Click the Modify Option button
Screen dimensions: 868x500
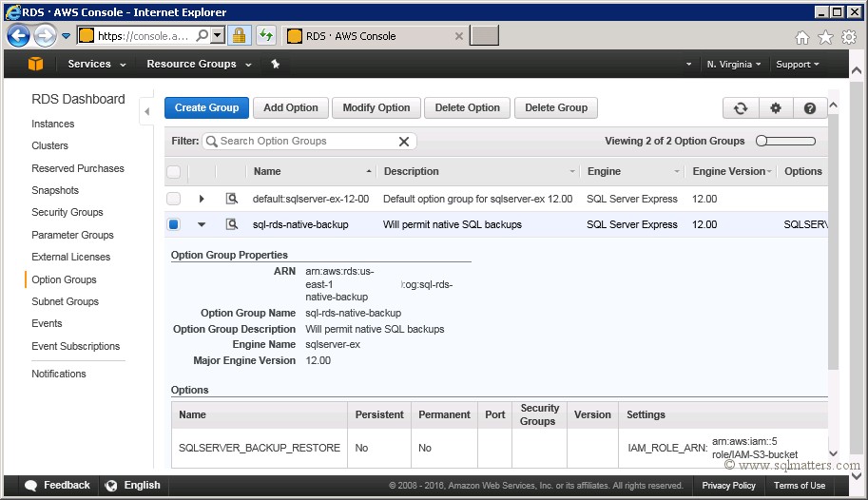[x=376, y=108]
